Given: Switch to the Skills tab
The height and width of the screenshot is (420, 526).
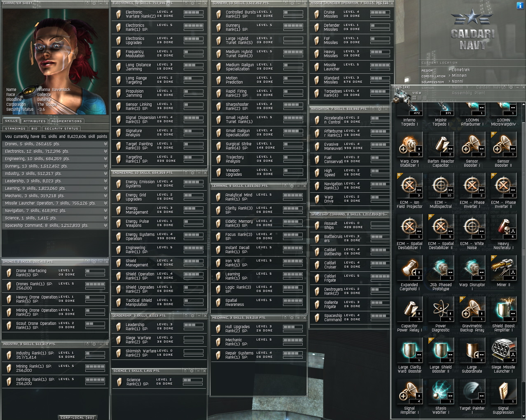Looking at the screenshot, I should 12,121.
